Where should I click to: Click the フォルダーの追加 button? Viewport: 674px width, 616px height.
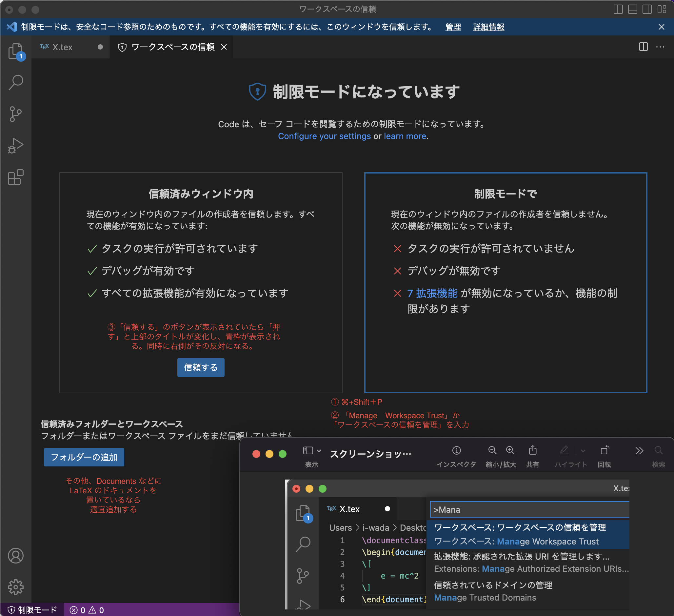[x=84, y=457]
